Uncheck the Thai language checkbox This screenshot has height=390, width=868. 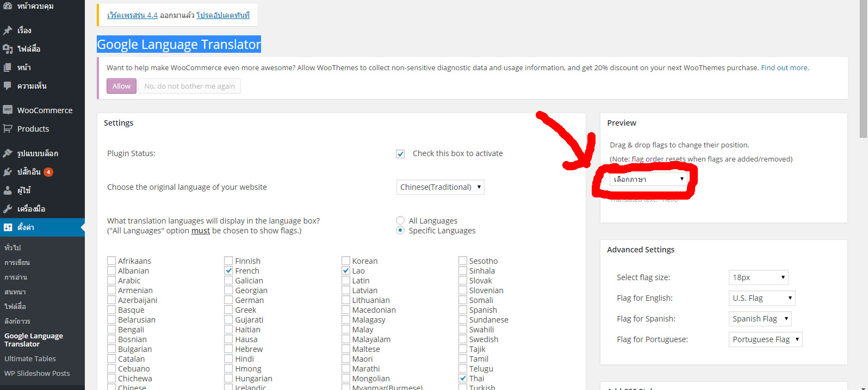pyautogui.click(x=463, y=378)
